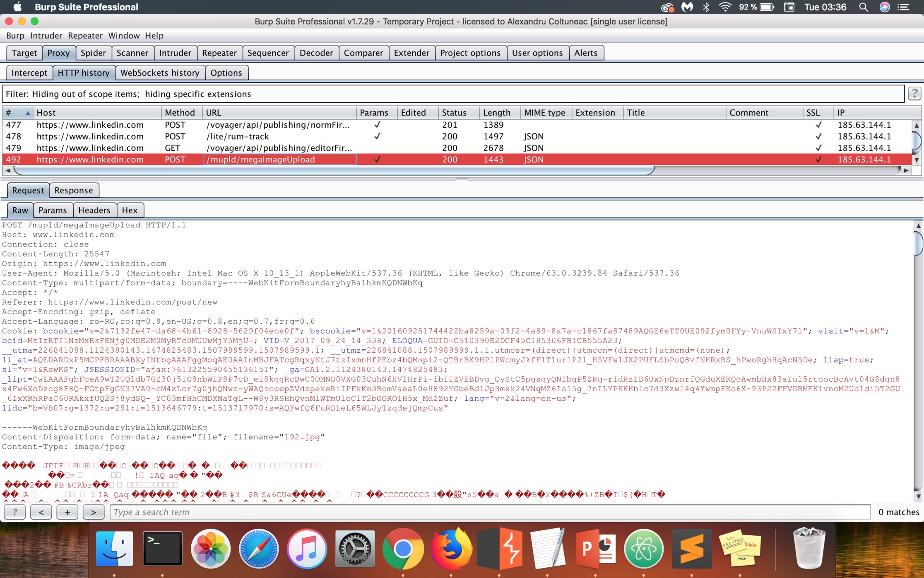The width and height of the screenshot is (924, 578).
Task: Click the plus search options button
Action: (67, 512)
